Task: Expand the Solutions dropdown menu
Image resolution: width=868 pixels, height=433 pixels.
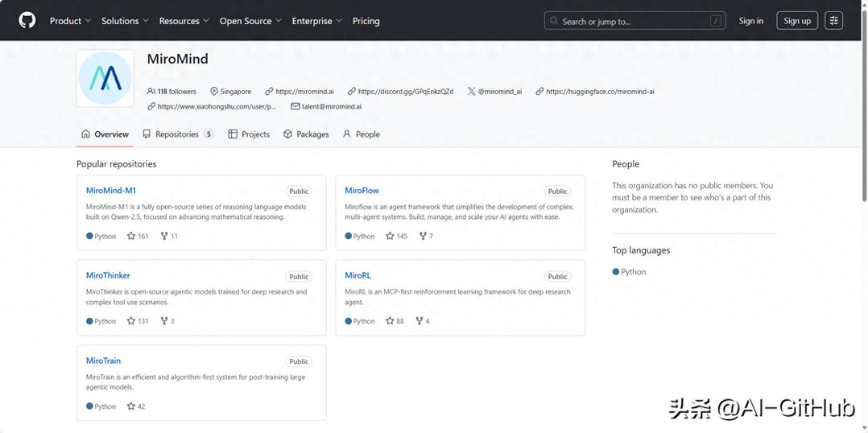Action: point(125,21)
